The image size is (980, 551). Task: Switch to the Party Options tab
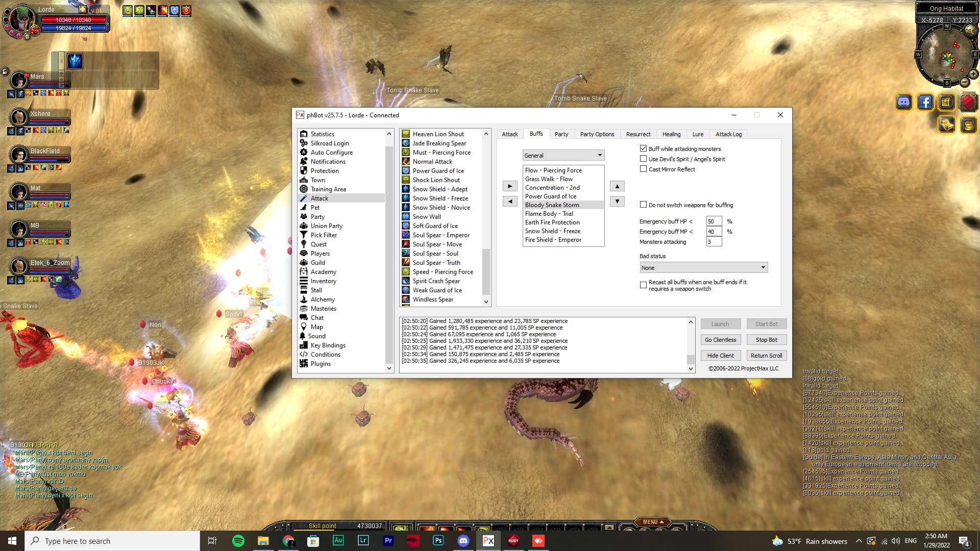[597, 134]
